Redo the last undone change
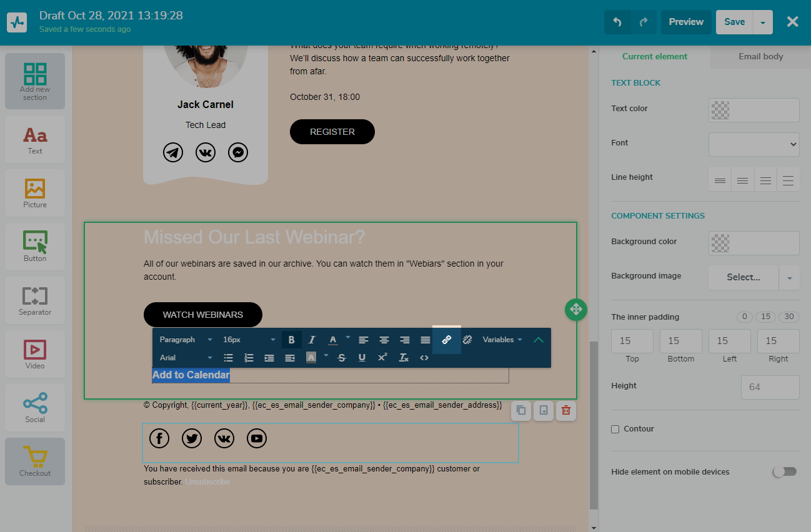This screenshot has height=532, width=811. (x=644, y=22)
